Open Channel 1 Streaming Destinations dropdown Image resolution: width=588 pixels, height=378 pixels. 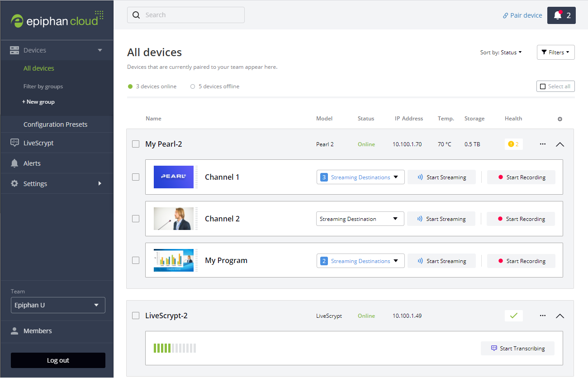pyautogui.click(x=360, y=177)
